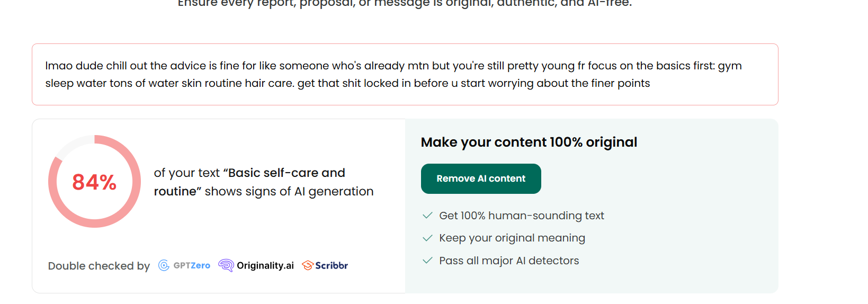868x304 pixels.
Task: Click "Get 100% human-sounding text" feature text
Action: click(x=521, y=216)
